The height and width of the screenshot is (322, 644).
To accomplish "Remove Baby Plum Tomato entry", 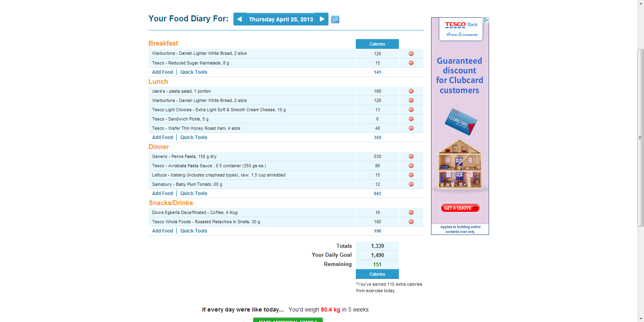I will coord(411,184).
